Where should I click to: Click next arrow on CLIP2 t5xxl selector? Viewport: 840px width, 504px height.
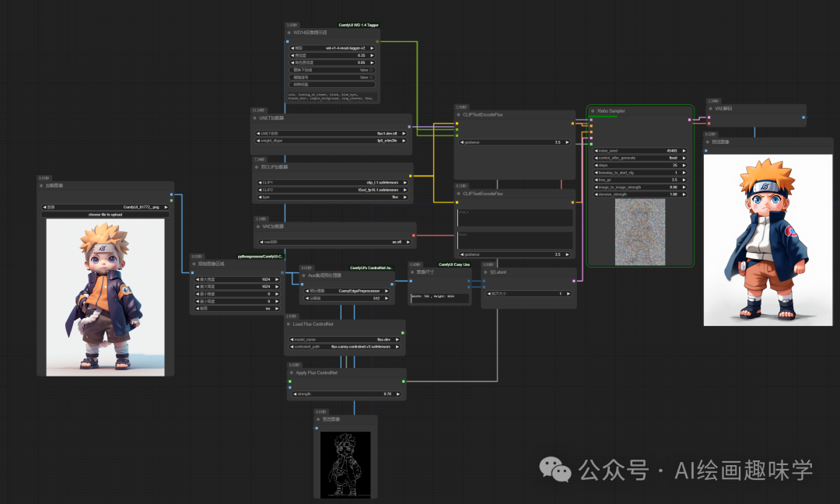[x=405, y=190]
